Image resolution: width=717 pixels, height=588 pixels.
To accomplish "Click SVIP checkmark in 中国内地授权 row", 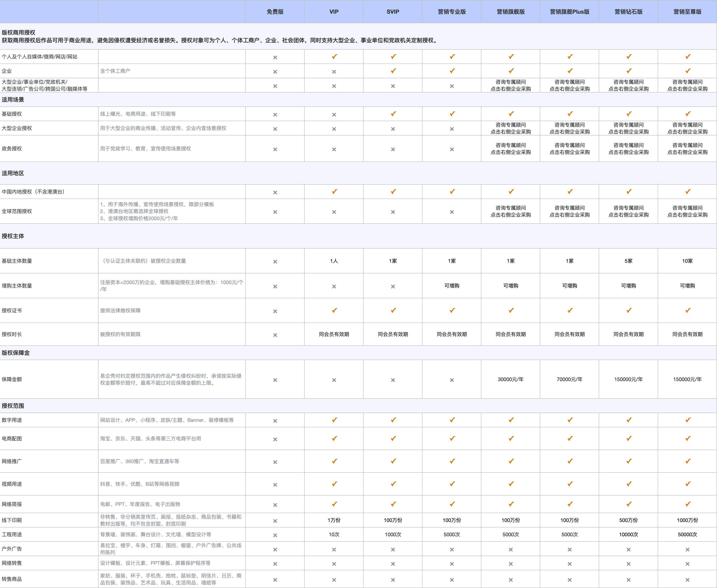I will [x=393, y=192].
